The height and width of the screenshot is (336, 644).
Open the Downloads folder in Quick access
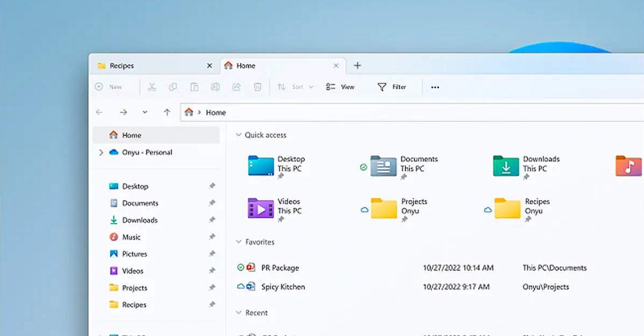point(506,166)
